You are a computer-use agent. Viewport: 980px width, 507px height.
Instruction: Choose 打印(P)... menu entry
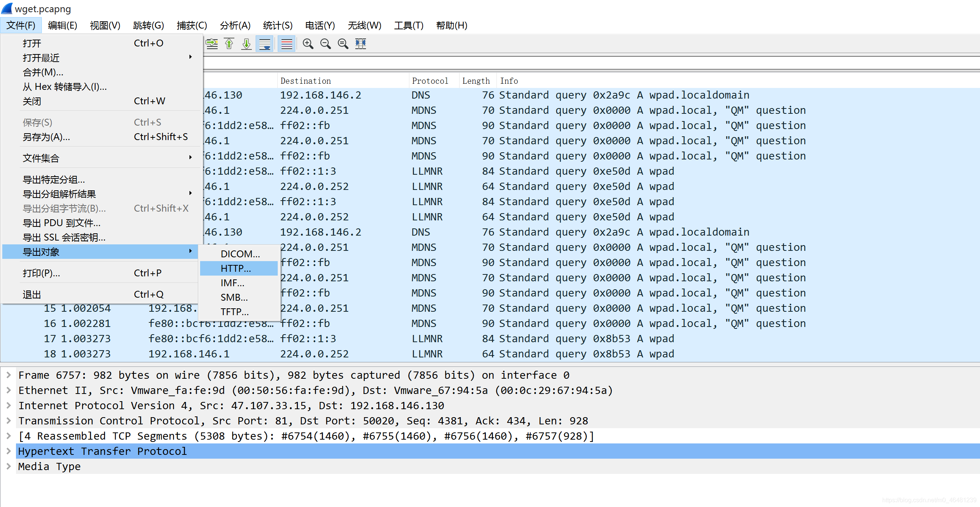click(x=101, y=273)
